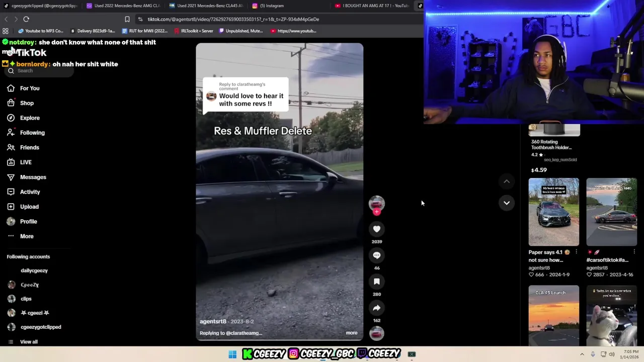Viewport: 644px width, 362px height.
Task: Open RUT for MWII bookmark
Action: [145, 31]
